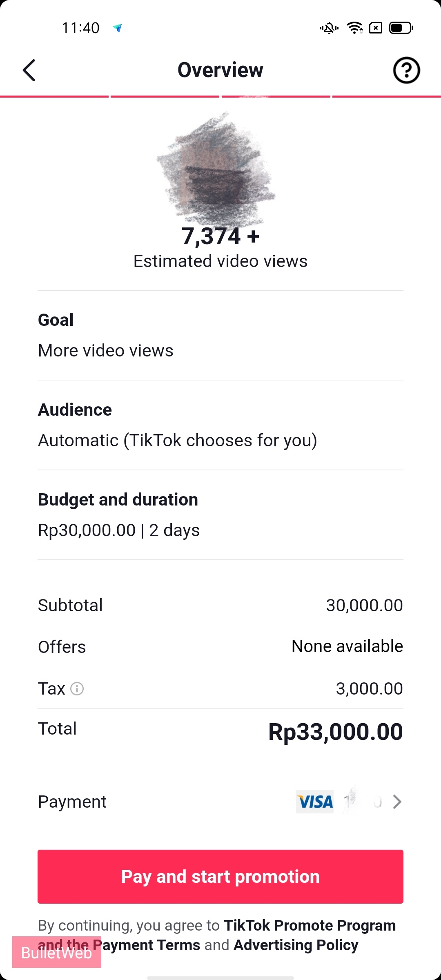Tap the Audience section

coord(220,425)
